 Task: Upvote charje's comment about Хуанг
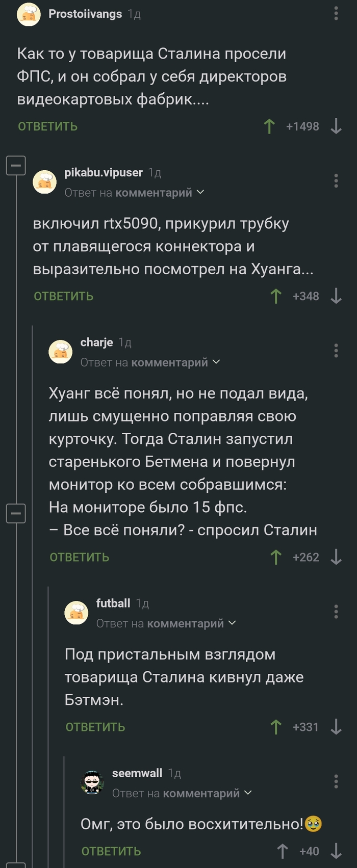[x=275, y=557]
